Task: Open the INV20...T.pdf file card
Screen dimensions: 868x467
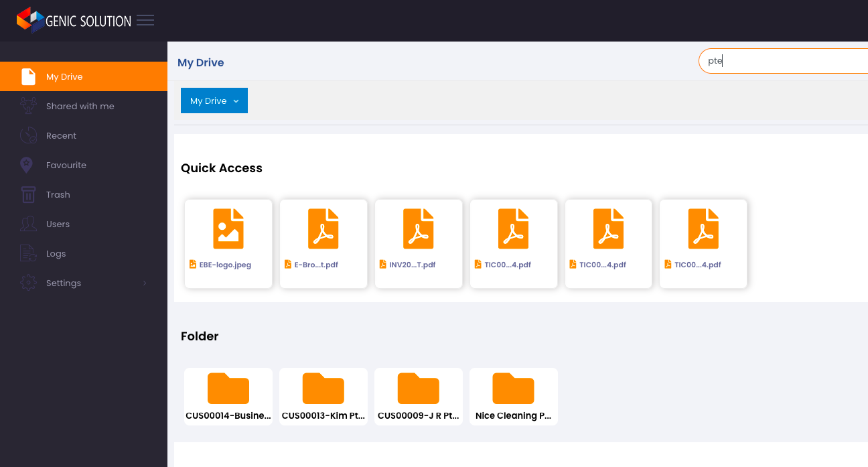Action: tap(419, 244)
